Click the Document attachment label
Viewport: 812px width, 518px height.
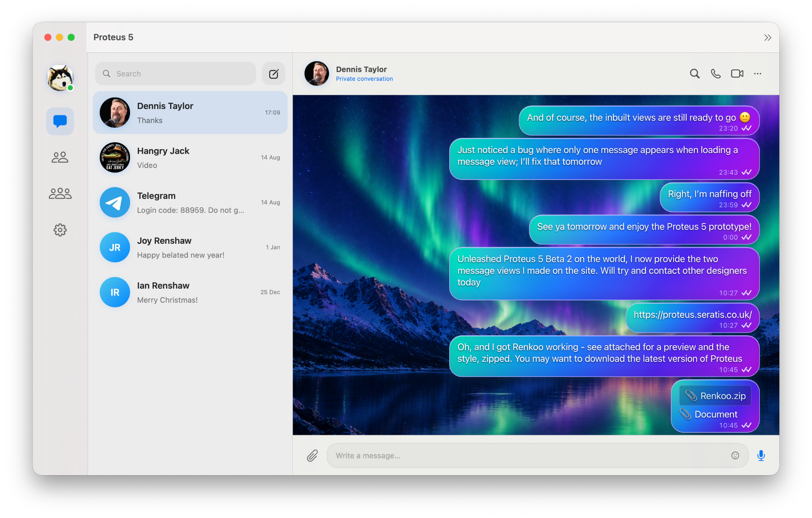tap(716, 414)
